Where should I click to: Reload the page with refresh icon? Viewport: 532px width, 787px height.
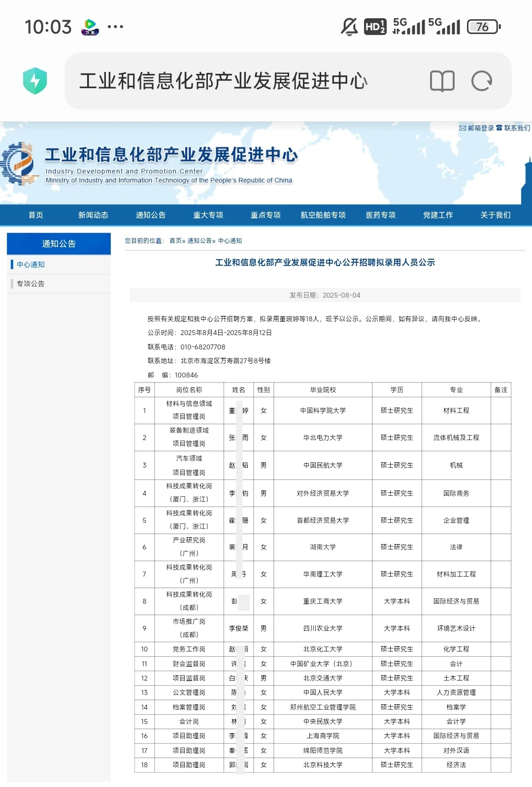point(481,81)
